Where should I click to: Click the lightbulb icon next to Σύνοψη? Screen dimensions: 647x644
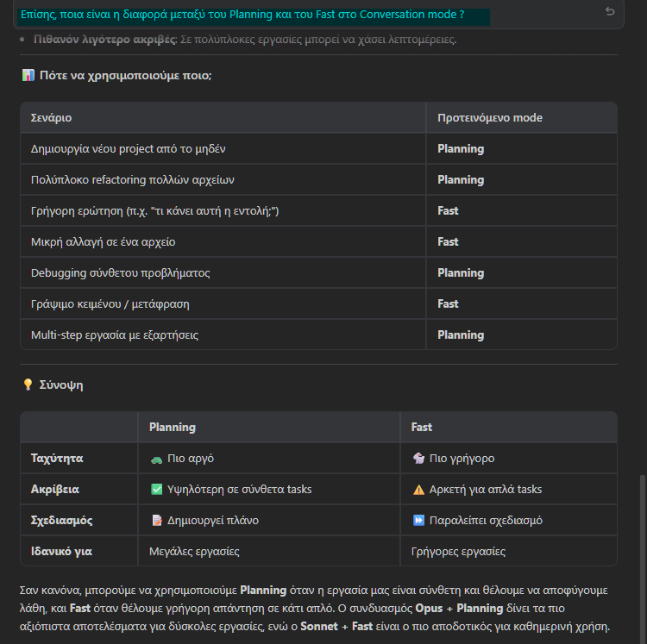pos(28,385)
